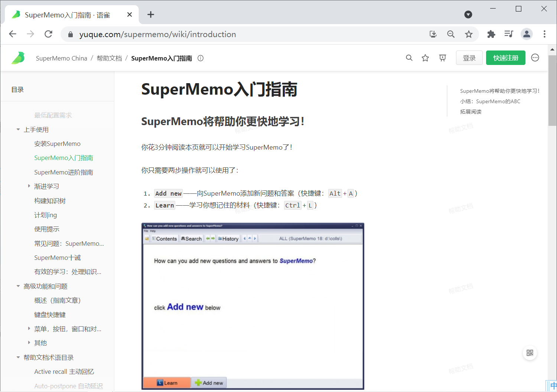Open a new browser tab
The height and width of the screenshot is (392, 557).
pyautogui.click(x=150, y=14)
